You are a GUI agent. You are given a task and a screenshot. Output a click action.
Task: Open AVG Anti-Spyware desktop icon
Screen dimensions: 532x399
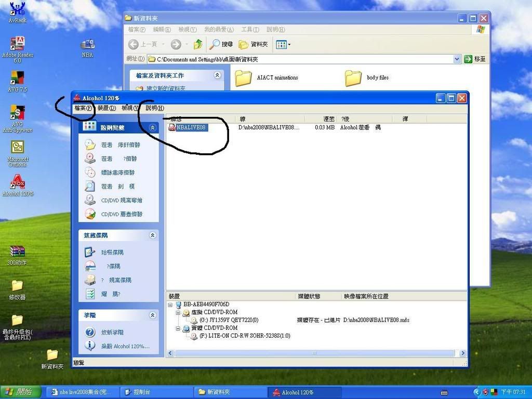(x=18, y=119)
